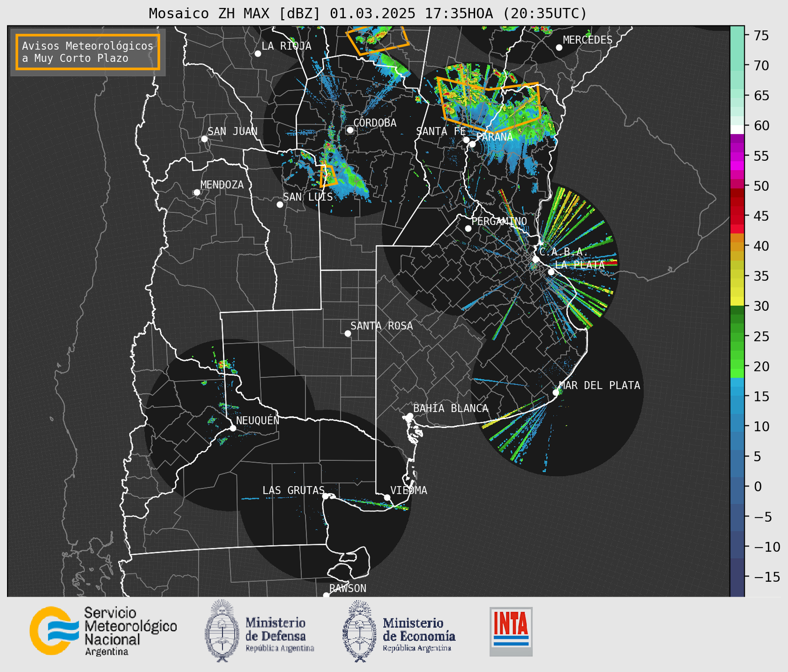Click the magenta 55 dBZ band on scale
The height and width of the screenshot is (672, 788).
[737, 156]
